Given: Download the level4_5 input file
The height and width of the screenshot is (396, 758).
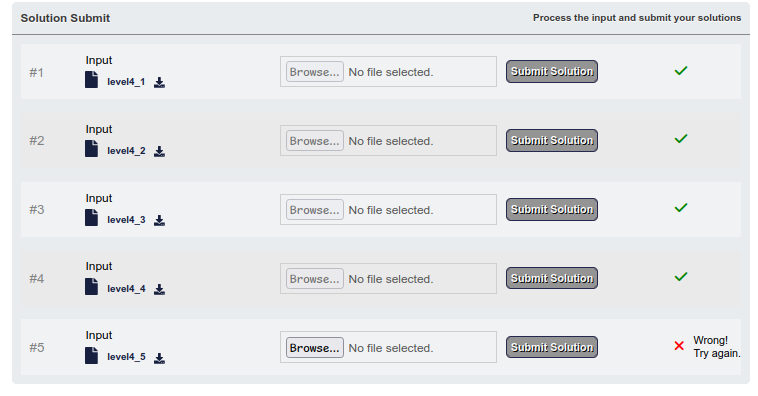Looking at the screenshot, I should (x=160, y=358).
